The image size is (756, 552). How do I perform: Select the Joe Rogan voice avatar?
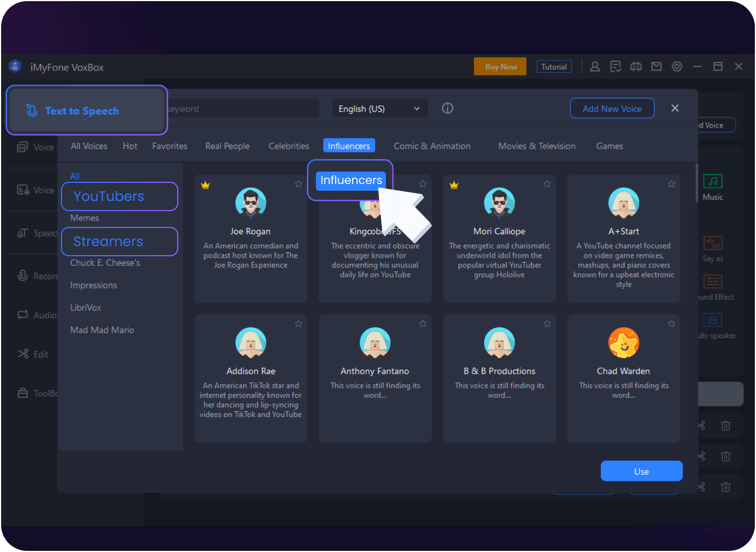(250, 203)
